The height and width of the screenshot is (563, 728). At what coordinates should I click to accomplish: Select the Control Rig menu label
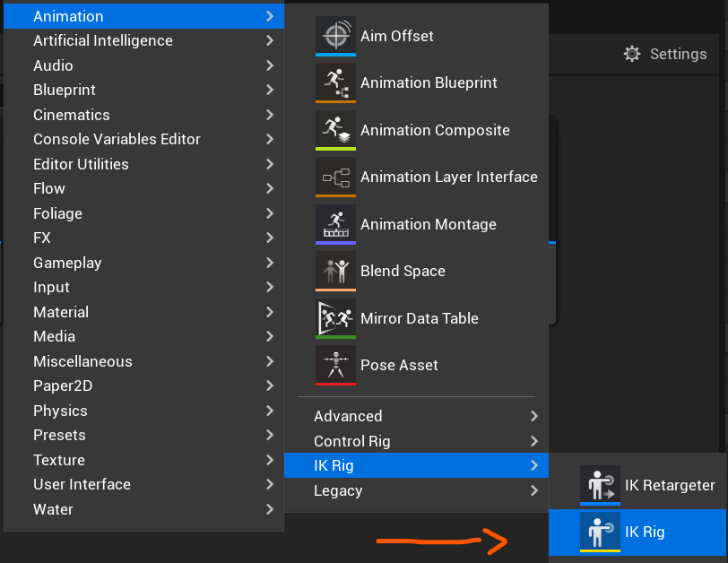(352, 441)
